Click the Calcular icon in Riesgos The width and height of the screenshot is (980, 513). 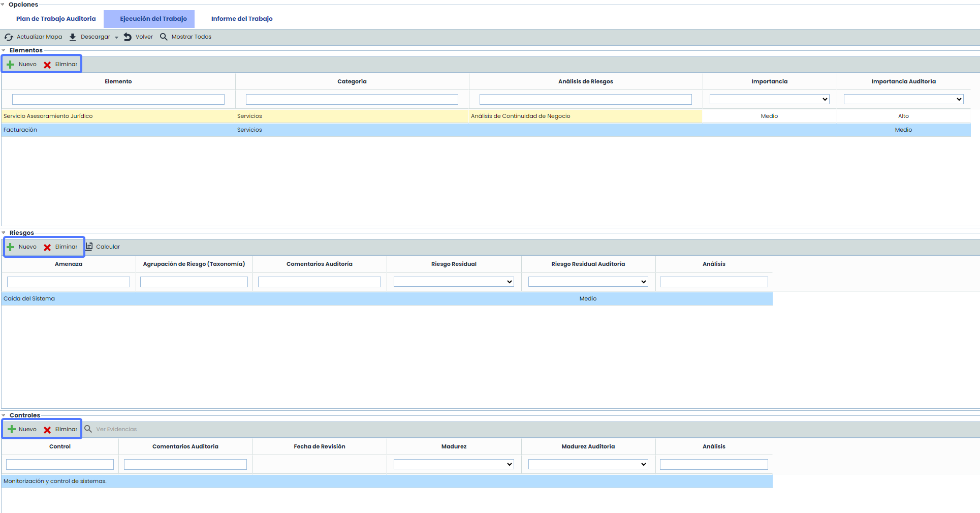[89, 247]
